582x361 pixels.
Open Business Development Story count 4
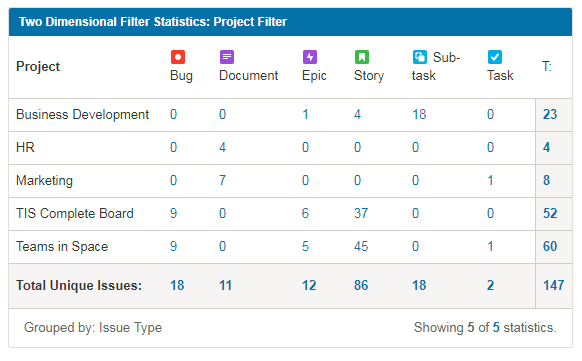coord(357,114)
